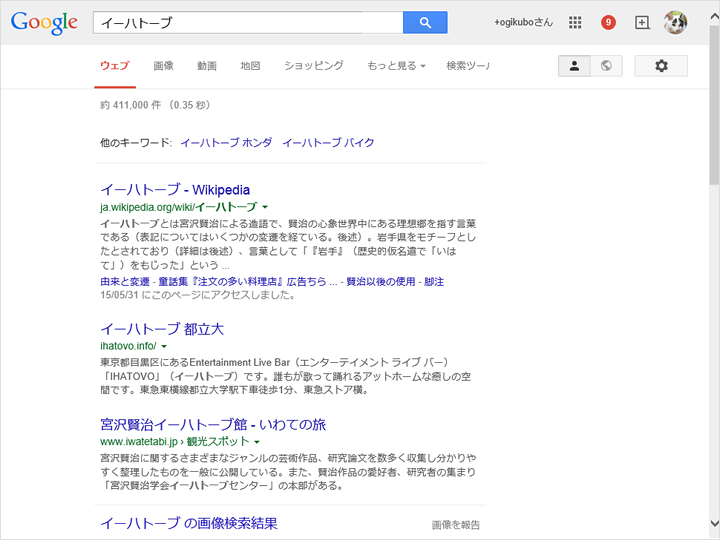Click the vertical scrollbar thumb
The height and width of the screenshot is (540, 720).
[x=714, y=106]
